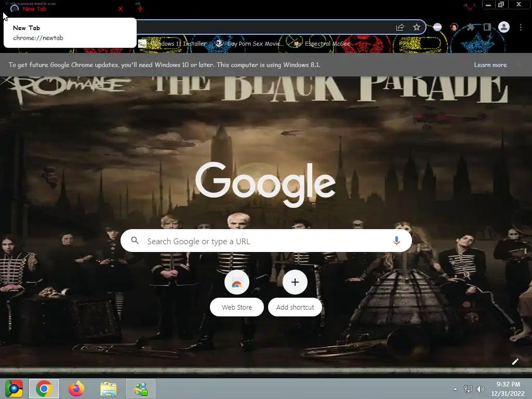Open the pink and blue striped extension
Screen dimensions: 532x399
[x=437, y=27]
